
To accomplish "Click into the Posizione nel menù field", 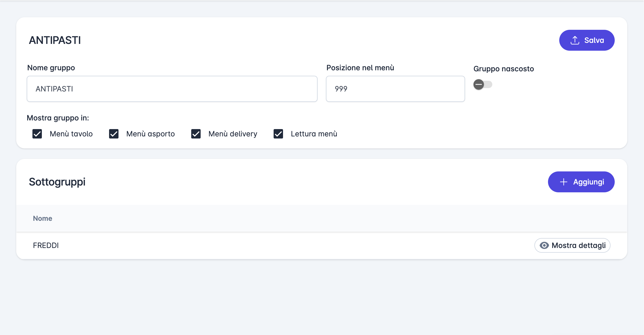I will click(395, 89).
